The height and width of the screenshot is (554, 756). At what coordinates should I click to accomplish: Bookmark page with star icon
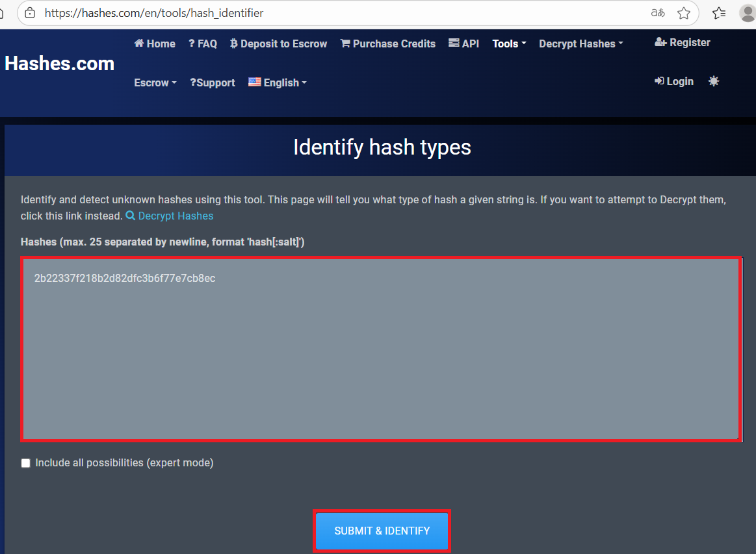coord(683,13)
